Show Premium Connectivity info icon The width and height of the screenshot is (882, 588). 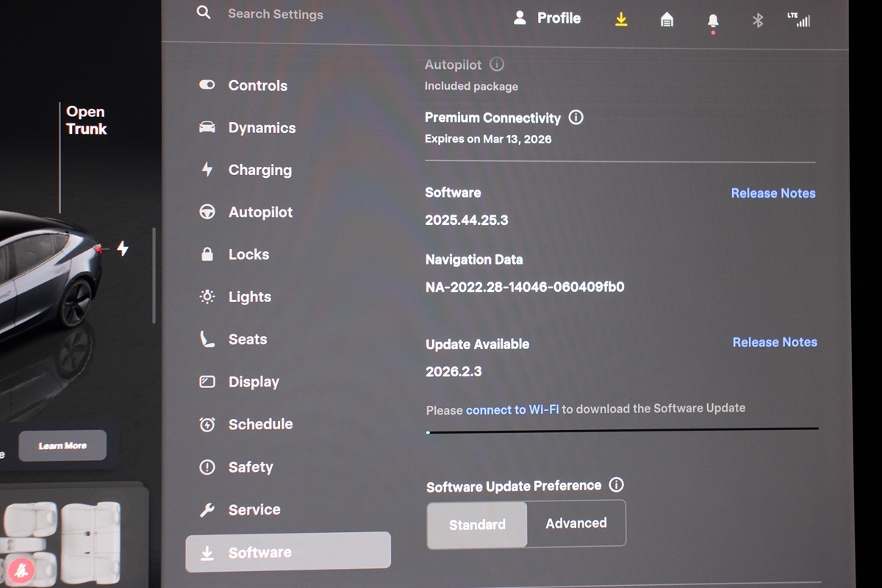(x=576, y=118)
